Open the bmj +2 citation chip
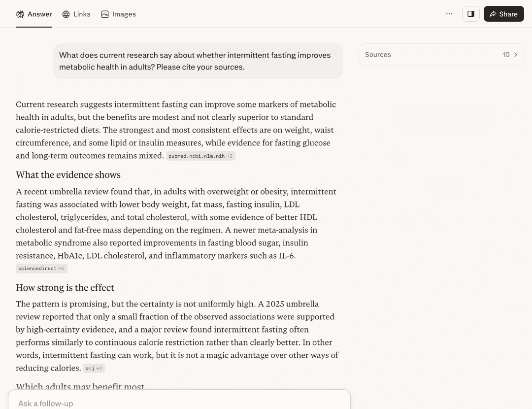532x409 pixels. pyautogui.click(x=94, y=368)
